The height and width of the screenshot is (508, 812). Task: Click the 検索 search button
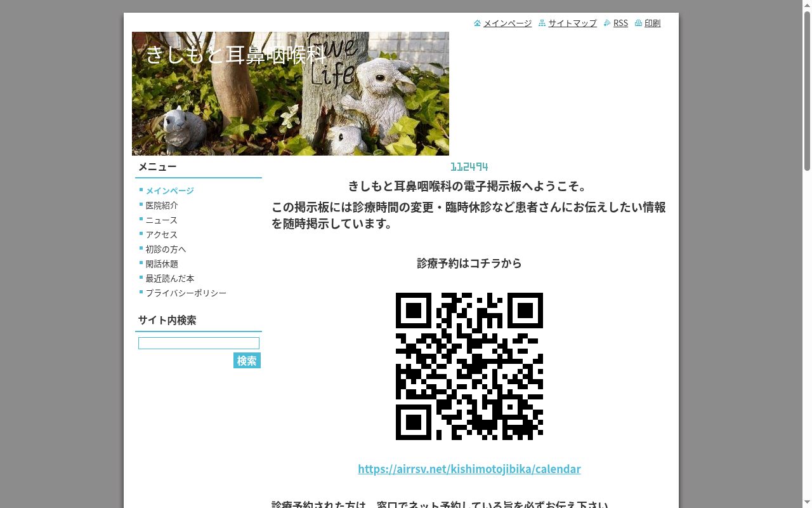247,361
